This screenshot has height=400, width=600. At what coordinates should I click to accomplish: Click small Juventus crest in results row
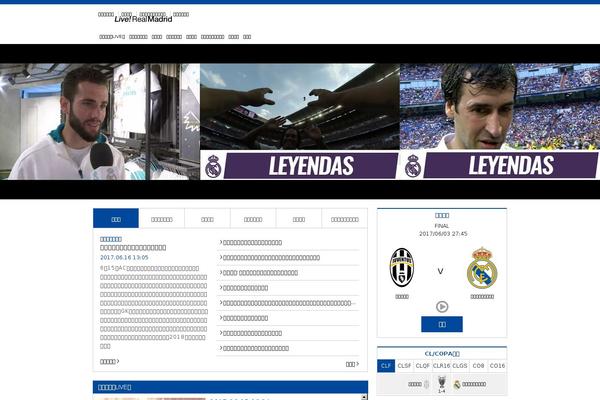(x=426, y=384)
